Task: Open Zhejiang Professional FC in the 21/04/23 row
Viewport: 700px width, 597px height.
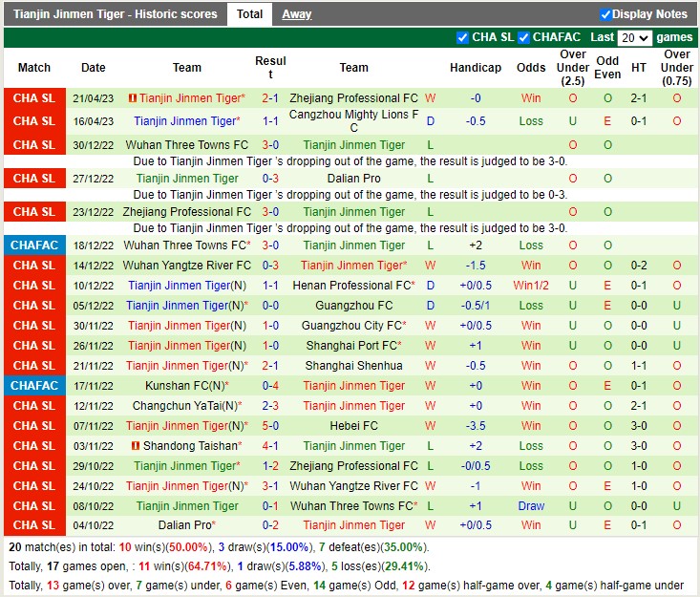Action: [x=353, y=98]
